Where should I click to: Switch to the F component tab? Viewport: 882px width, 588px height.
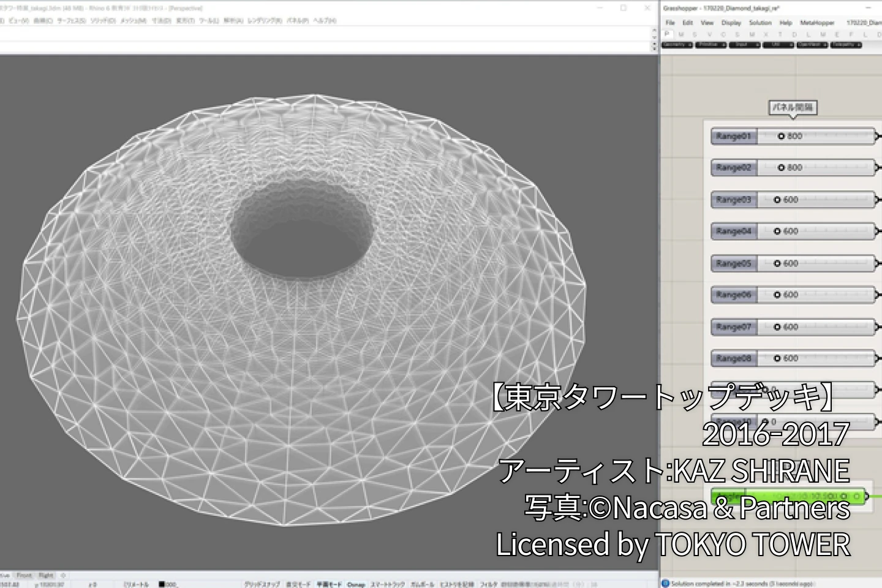pos(851,34)
